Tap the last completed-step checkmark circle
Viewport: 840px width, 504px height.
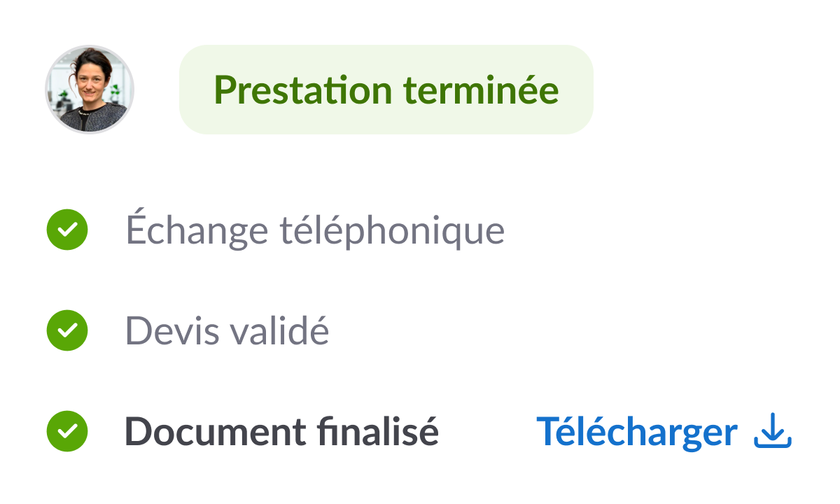pyautogui.click(x=67, y=431)
